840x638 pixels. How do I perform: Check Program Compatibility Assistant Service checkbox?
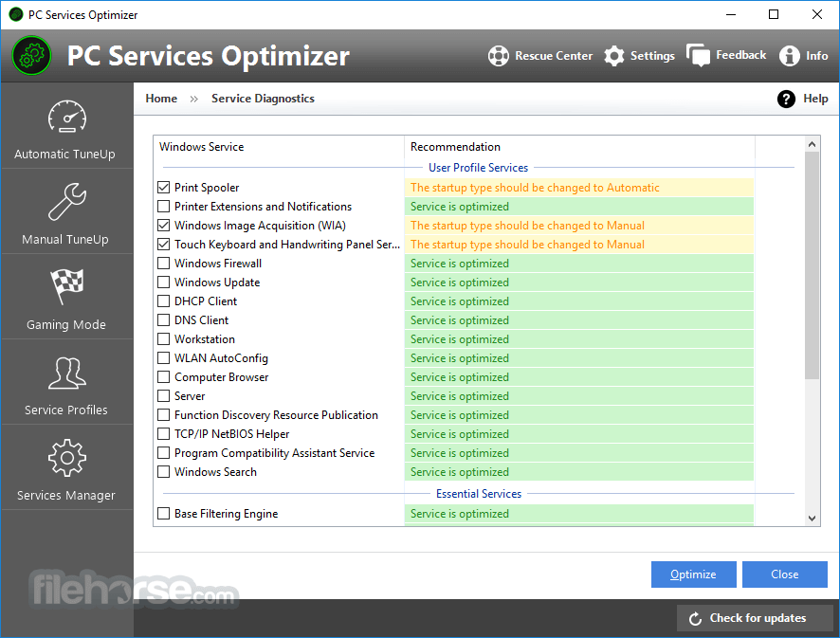click(x=163, y=452)
